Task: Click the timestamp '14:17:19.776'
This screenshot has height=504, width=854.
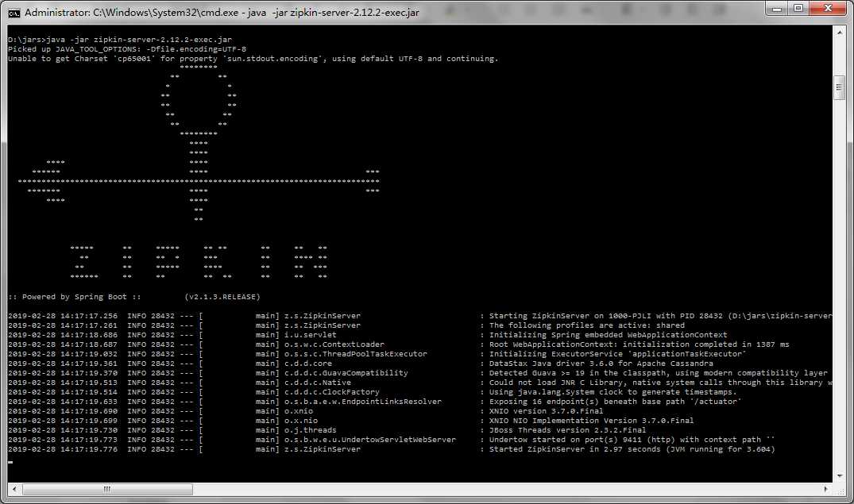Action: pyautogui.click(x=89, y=449)
